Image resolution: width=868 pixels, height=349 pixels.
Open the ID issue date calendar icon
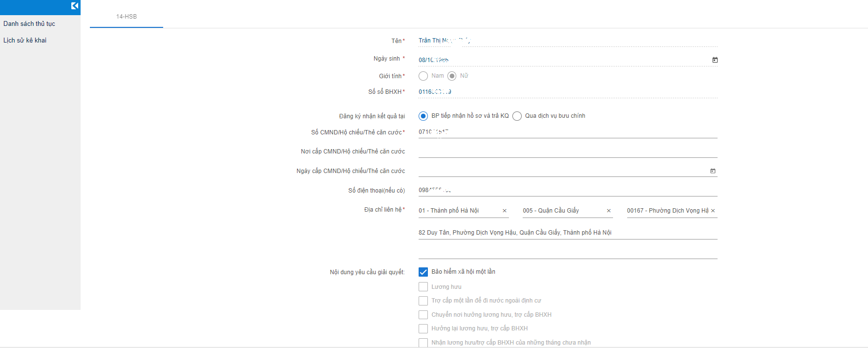[713, 171]
